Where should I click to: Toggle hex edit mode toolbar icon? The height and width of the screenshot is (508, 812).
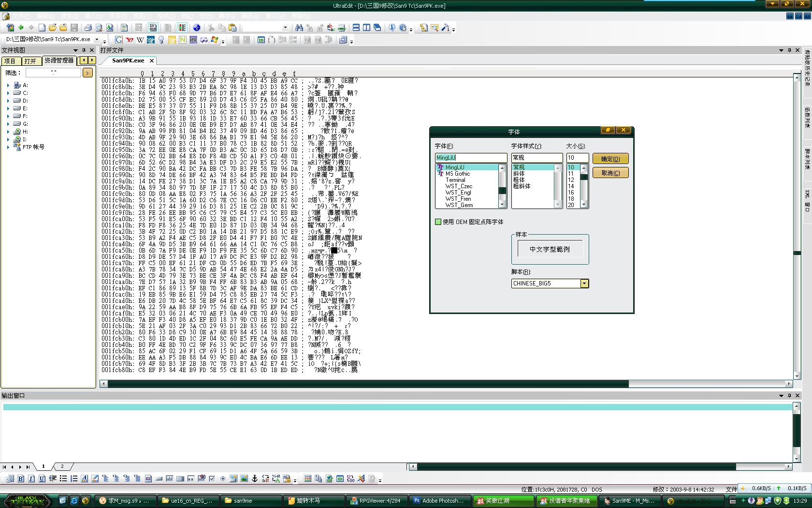pos(153,28)
